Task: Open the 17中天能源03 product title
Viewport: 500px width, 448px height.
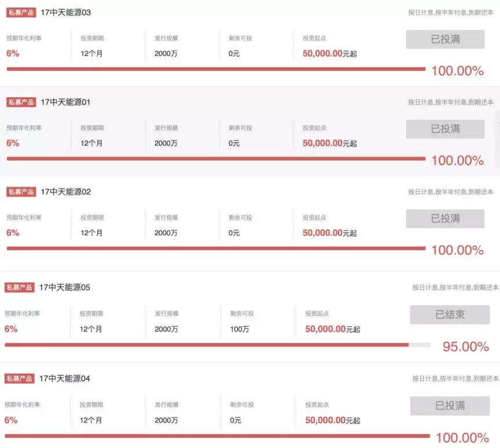Action: pyautogui.click(x=65, y=12)
